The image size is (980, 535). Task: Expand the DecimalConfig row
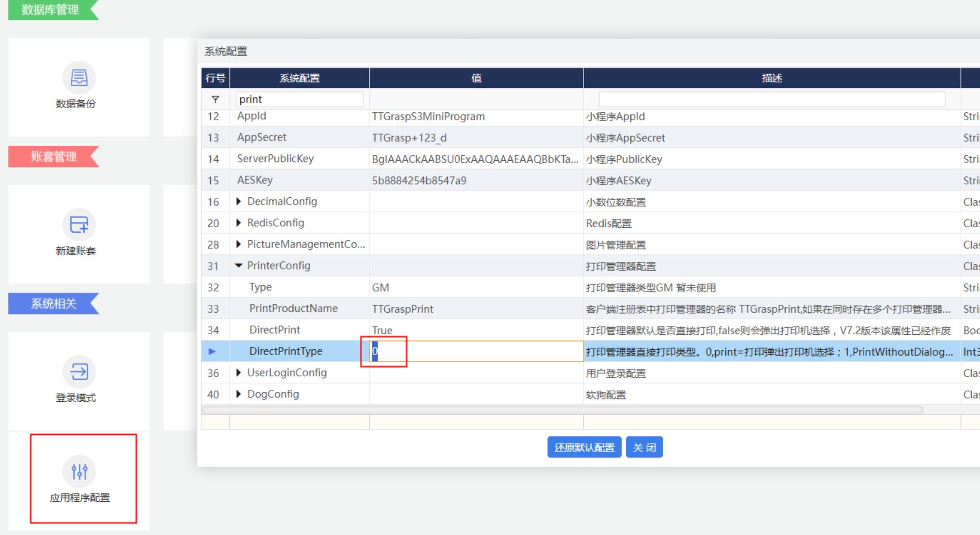(238, 202)
